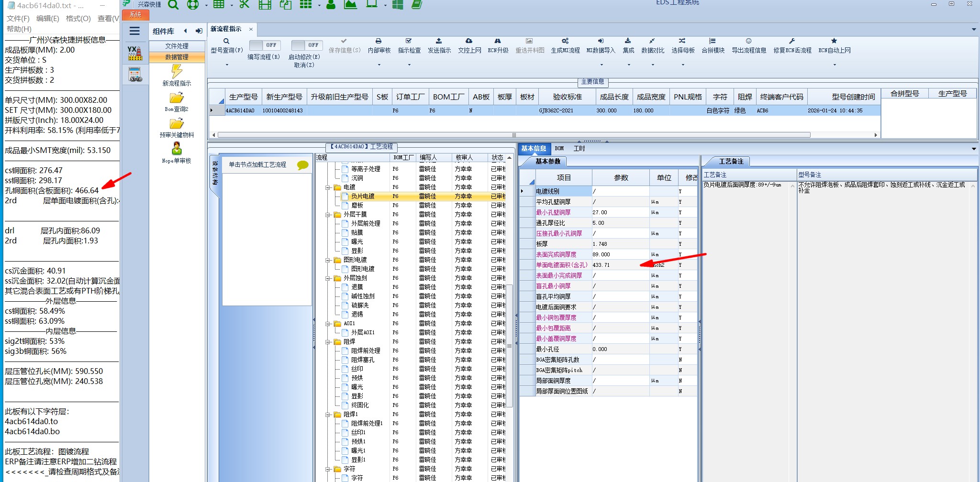
Task: Collapse the 外层蚀刻 tree folder
Action: [x=328, y=278]
